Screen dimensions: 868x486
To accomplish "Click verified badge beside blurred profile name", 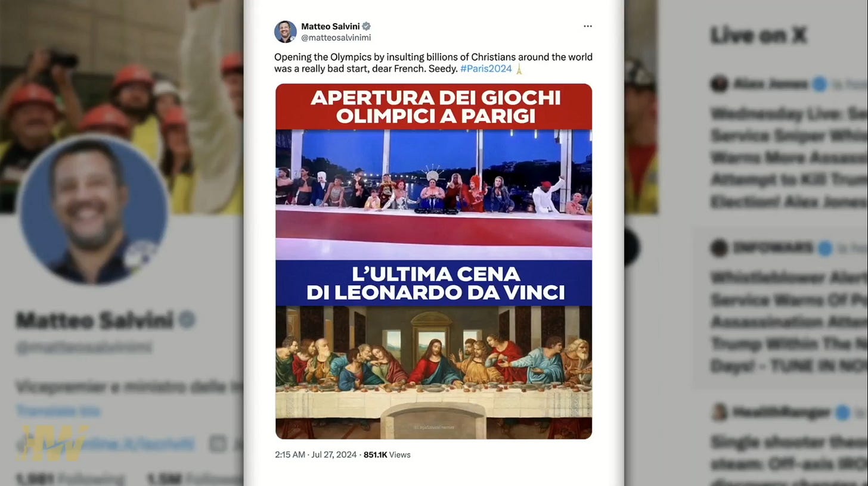I will 187,320.
